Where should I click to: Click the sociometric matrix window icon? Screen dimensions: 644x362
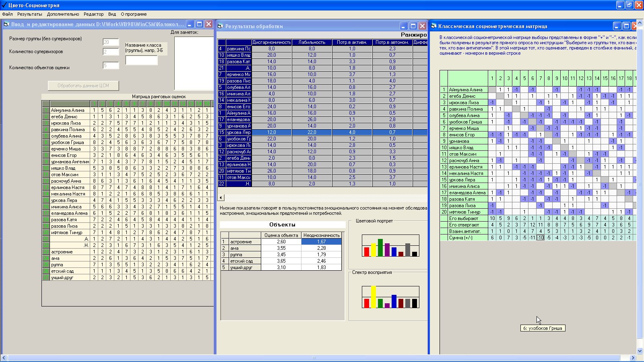pyautogui.click(x=433, y=26)
